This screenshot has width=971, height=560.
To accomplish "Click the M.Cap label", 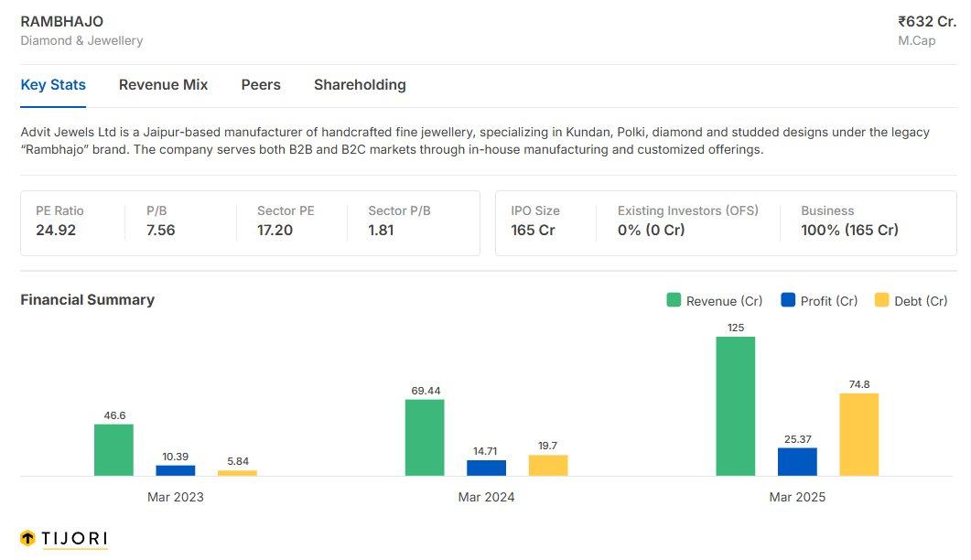I will pos(916,41).
